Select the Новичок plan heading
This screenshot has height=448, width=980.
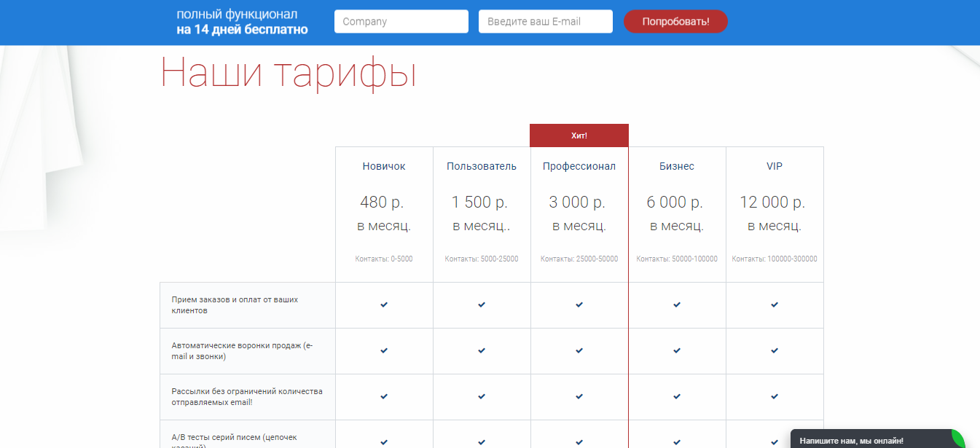(x=384, y=166)
